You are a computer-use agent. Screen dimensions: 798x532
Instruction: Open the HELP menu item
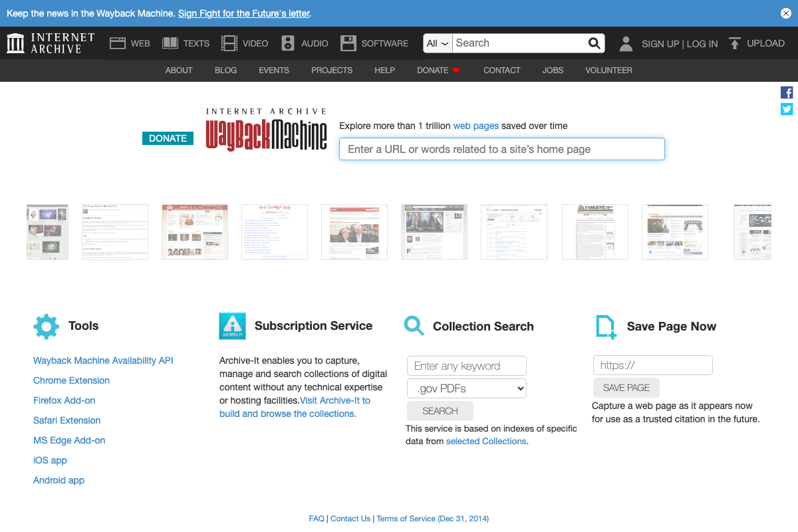(x=385, y=70)
